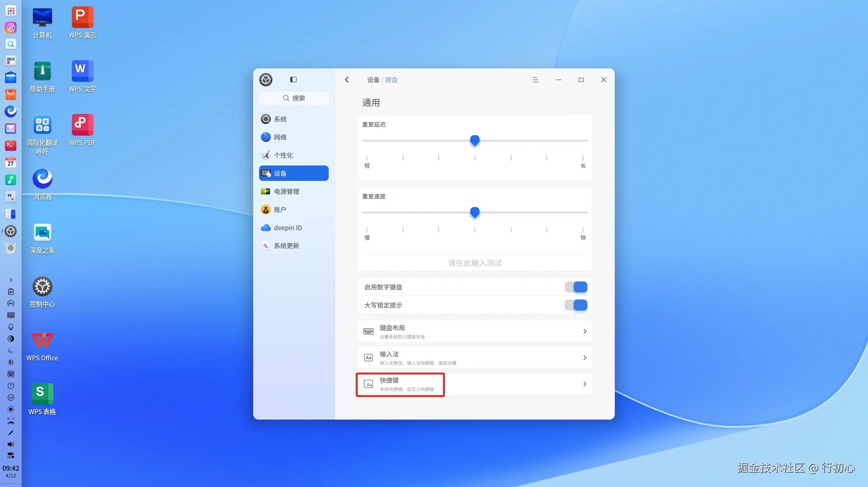868x487 pixels.
Task: Select 个性化 in the sidebar
Action: pos(294,155)
